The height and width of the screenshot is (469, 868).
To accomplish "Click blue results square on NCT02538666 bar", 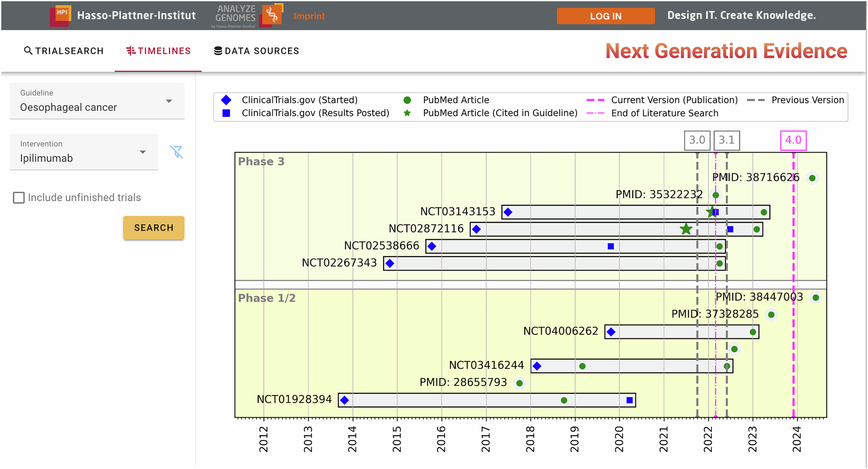I will pos(611,246).
